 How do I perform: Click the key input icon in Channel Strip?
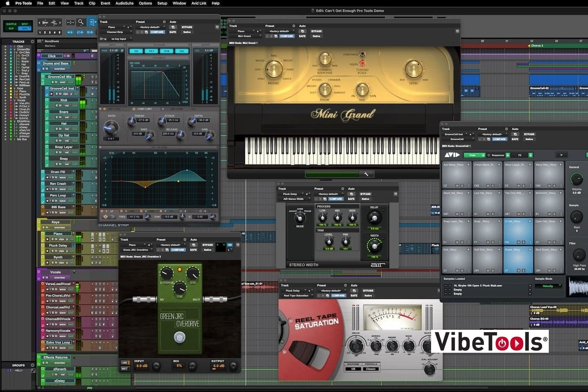(x=103, y=39)
